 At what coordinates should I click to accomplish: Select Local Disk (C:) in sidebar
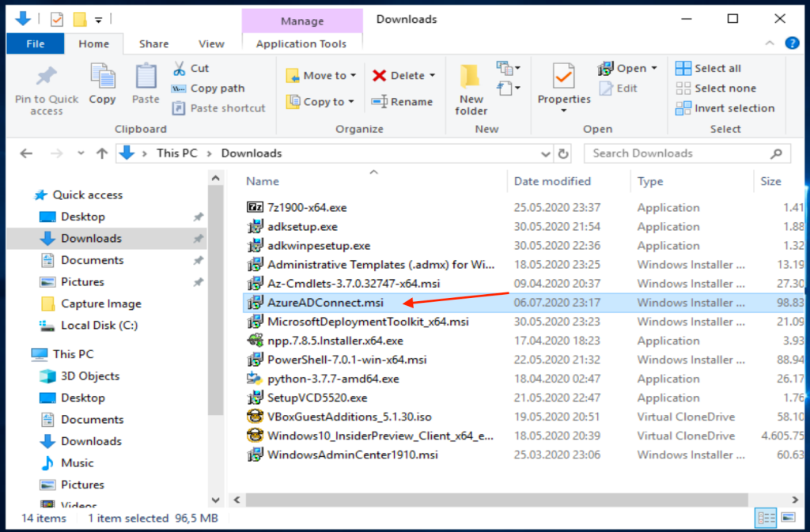[x=99, y=325]
